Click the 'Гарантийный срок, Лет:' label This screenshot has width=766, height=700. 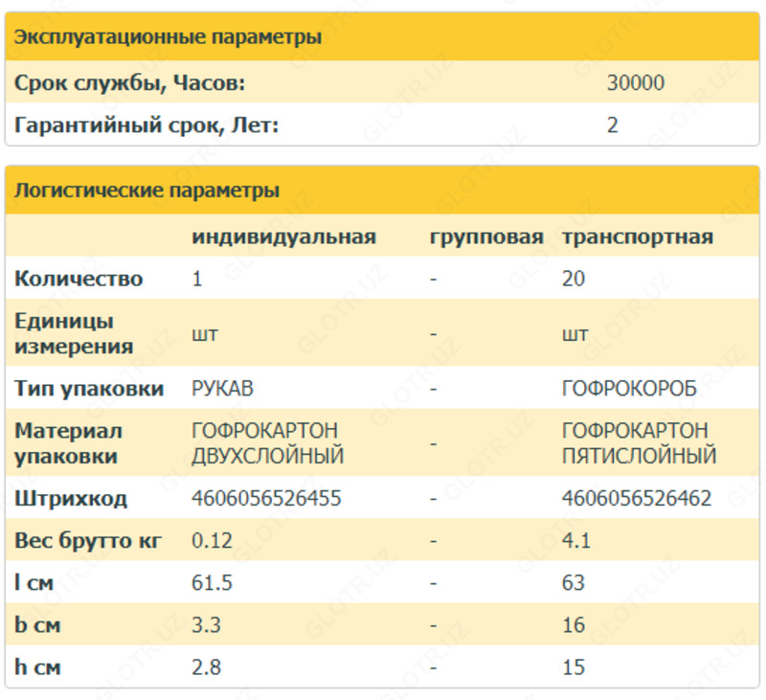[x=146, y=124]
